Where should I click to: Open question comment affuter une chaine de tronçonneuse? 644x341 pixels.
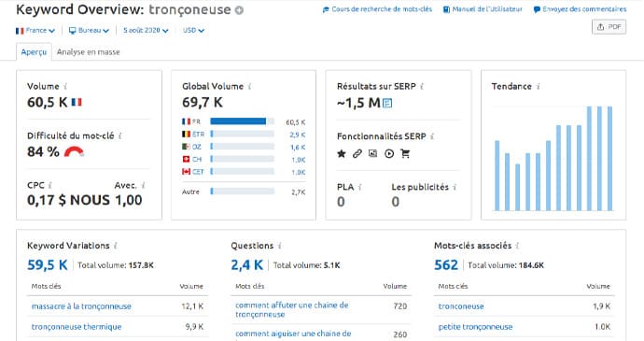[x=291, y=310]
